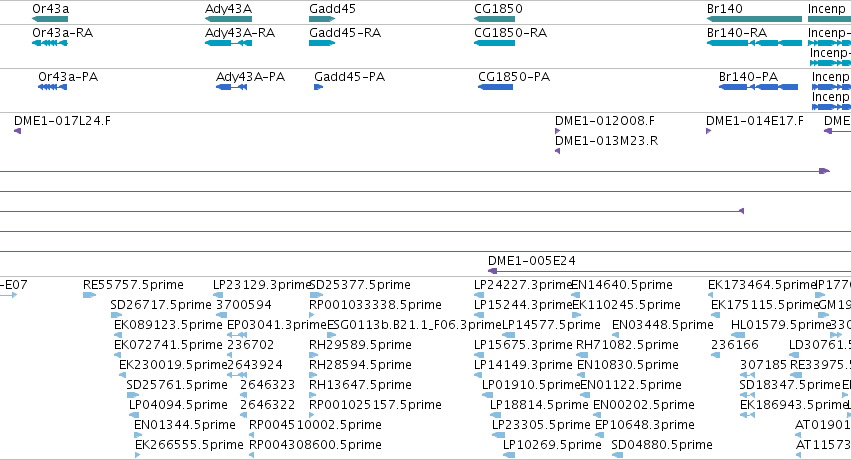Select the Or43a-RA transcript glyph

[50, 43]
